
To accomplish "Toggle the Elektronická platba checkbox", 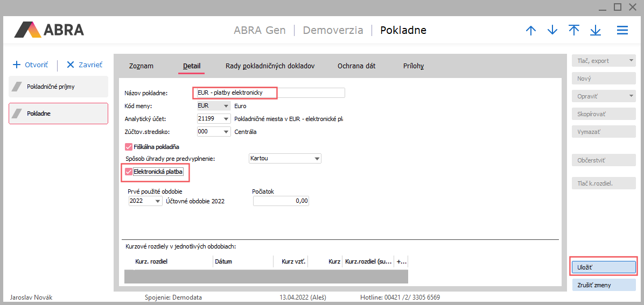I will click(129, 172).
